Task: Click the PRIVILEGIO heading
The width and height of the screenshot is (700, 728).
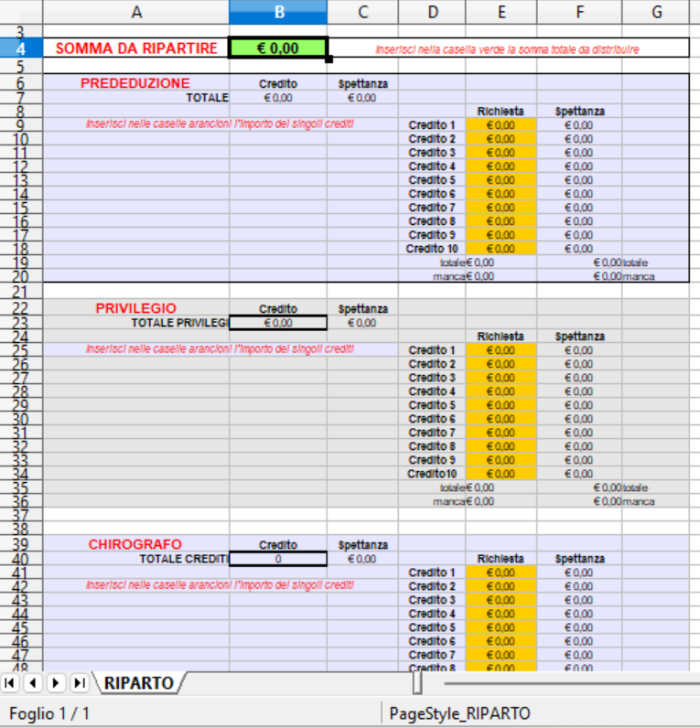Action: 135,308
